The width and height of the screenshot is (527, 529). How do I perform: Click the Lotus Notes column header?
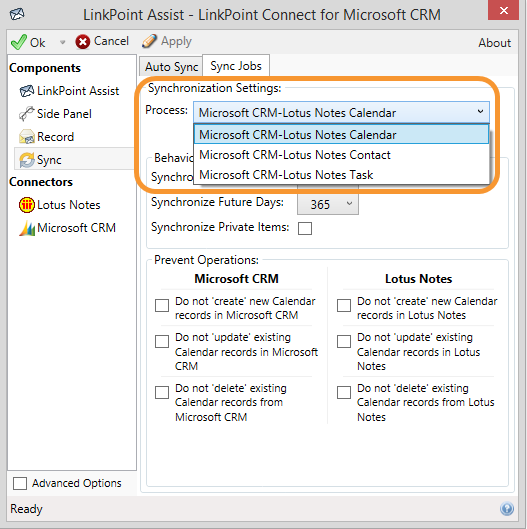pyautogui.click(x=418, y=279)
